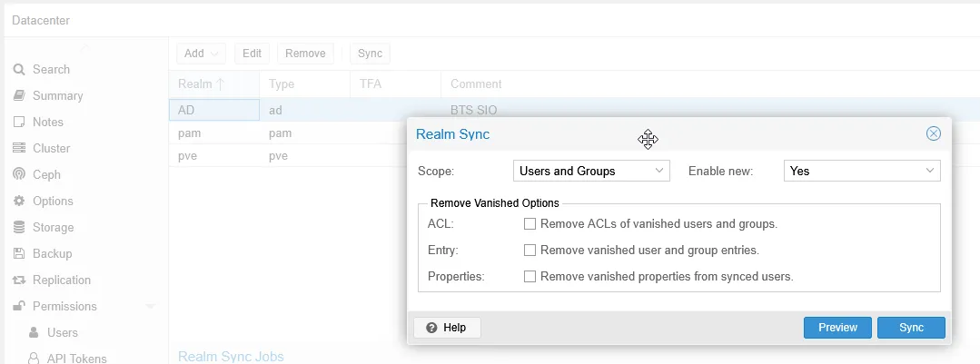Click the Backup floppy disk icon

[18, 254]
